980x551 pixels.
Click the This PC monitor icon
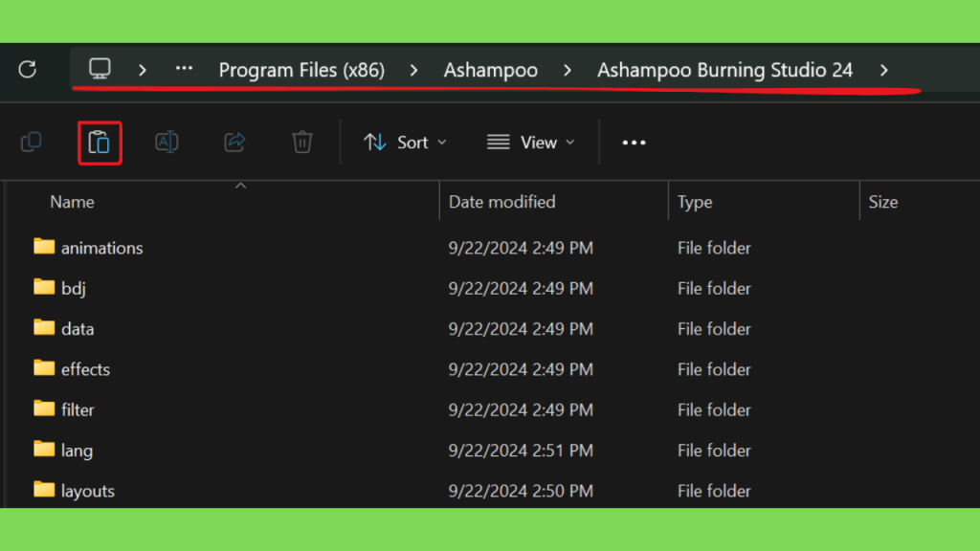pos(100,69)
